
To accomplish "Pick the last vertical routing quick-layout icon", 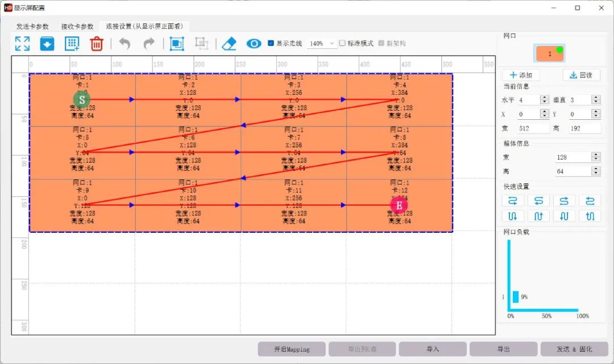I will click(x=590, y=216).
